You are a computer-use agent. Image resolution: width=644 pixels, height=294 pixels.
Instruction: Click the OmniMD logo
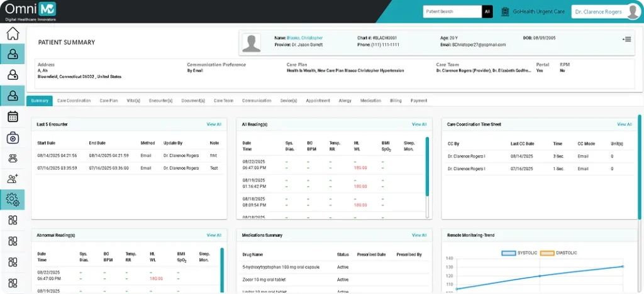[31, 10]
